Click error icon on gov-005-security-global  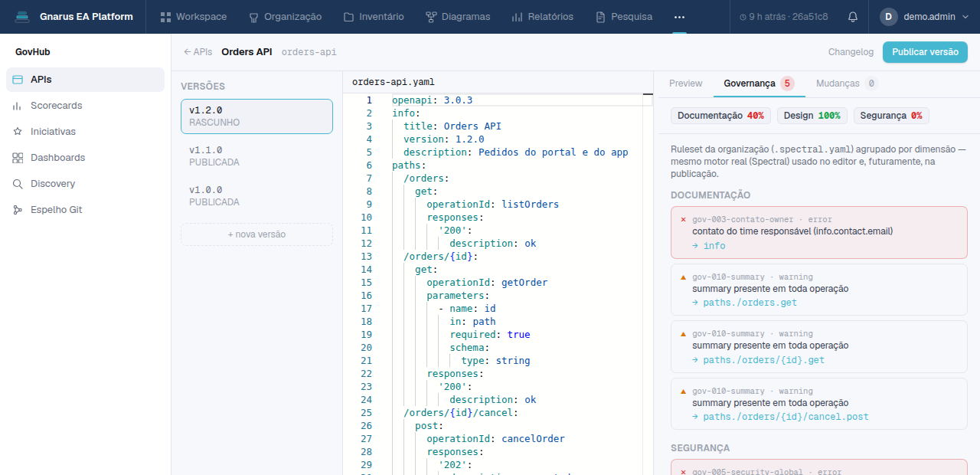pyautogui.click(x=683, y=472)
